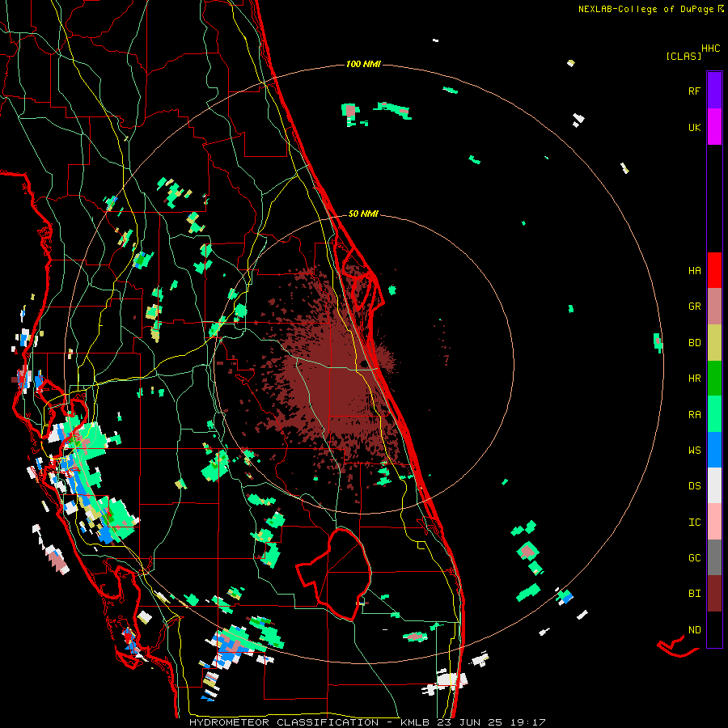Click the UK magenta legend swatch
The width and height of the screenshot is (728, 728).
pyautogui.click(x=714, y=127)
